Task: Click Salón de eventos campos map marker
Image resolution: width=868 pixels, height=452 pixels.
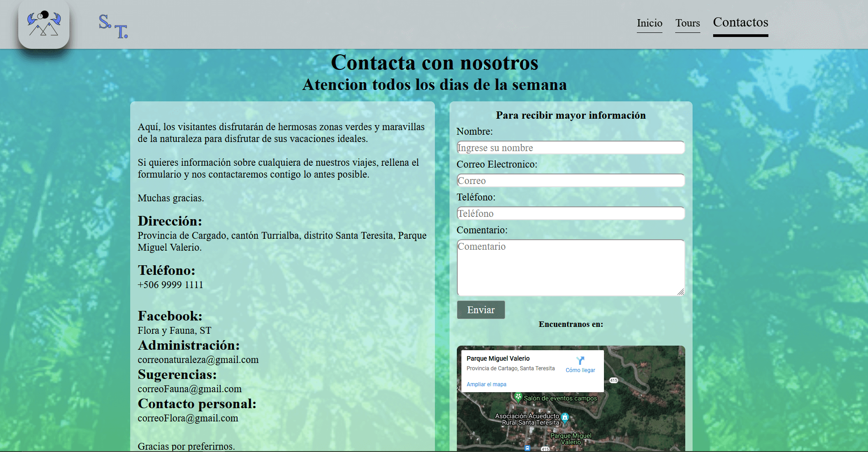Action: [x=518, y=397]
